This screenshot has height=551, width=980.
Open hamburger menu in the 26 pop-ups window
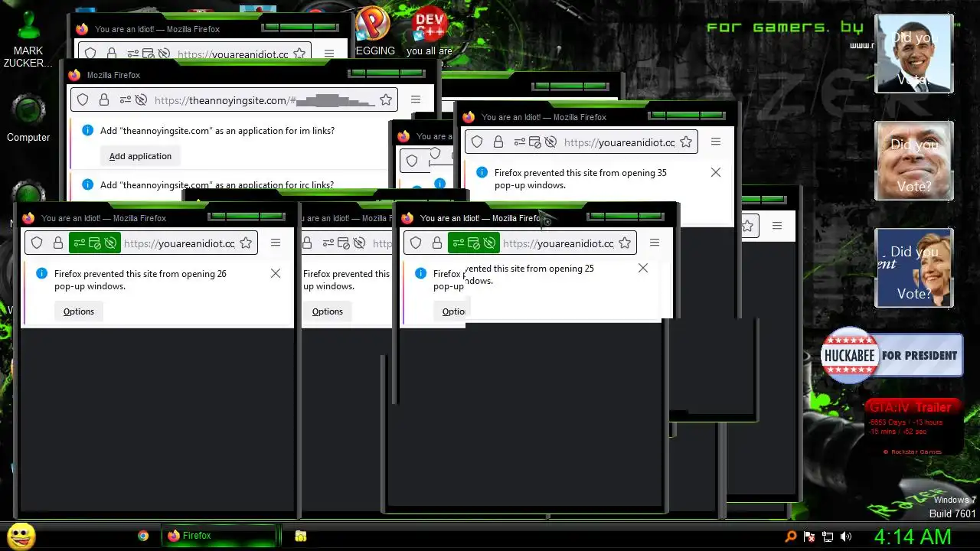[276, 243]
